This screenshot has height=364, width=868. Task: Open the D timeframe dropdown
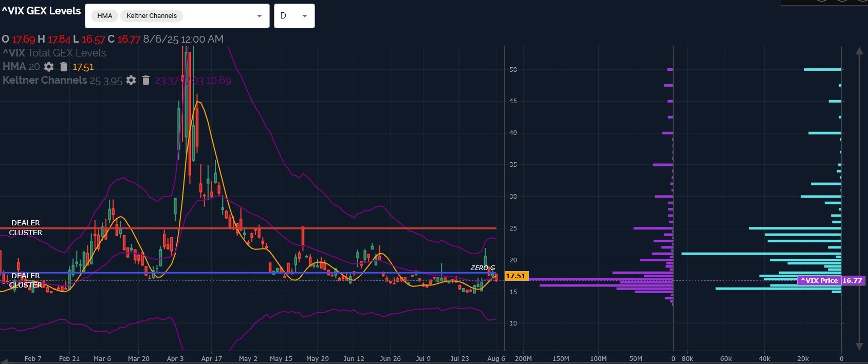tap(294, 16)
